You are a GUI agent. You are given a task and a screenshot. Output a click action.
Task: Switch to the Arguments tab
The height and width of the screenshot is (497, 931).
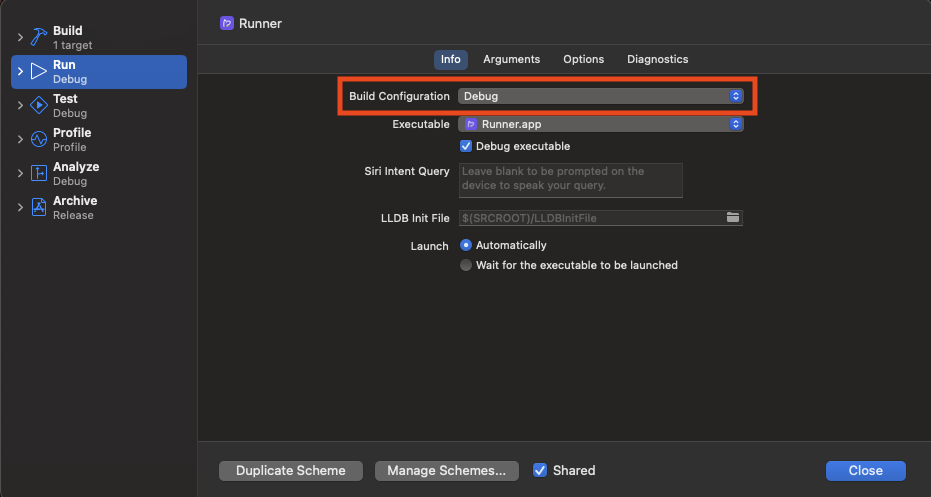[511, 59]
